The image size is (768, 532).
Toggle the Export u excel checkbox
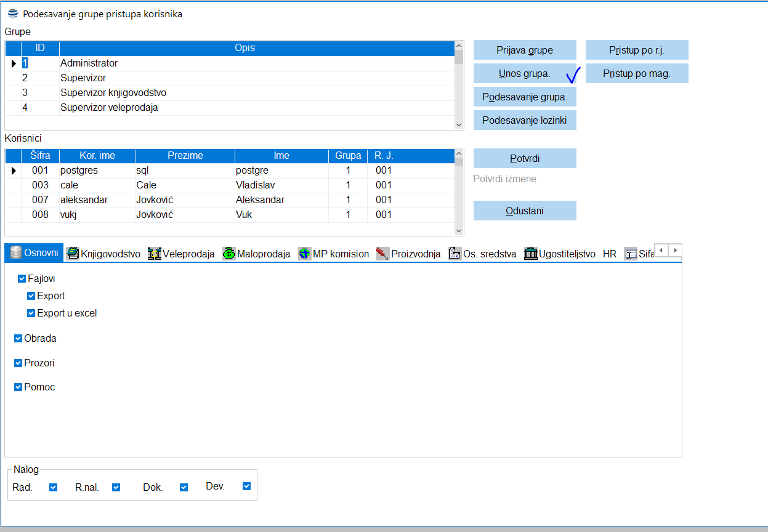point(31,313)
